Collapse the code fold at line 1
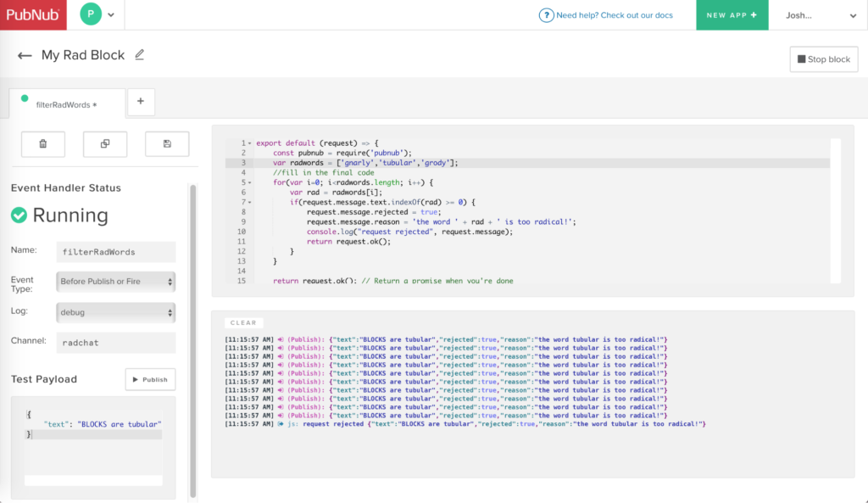 [x=249, y=143]
